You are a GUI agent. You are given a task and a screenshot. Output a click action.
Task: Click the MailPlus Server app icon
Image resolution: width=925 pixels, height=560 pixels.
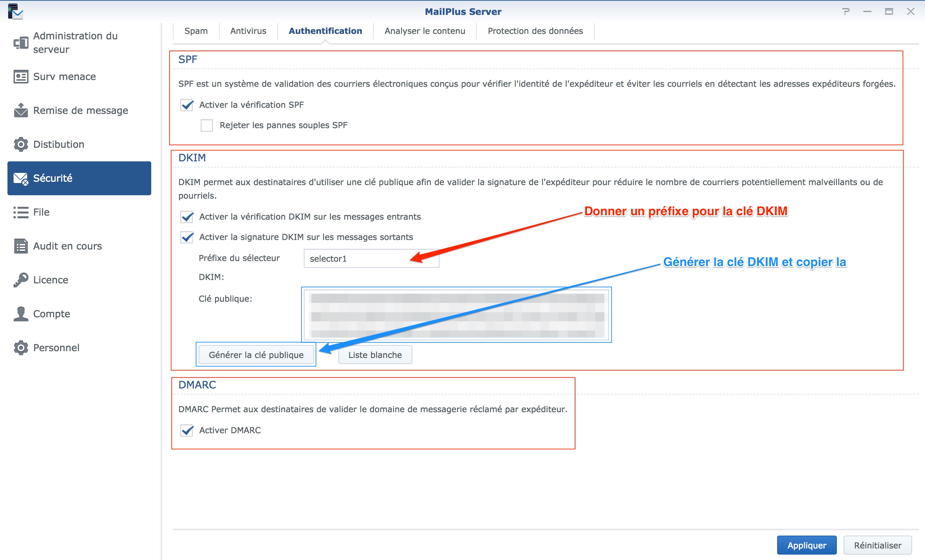[15, 11]
